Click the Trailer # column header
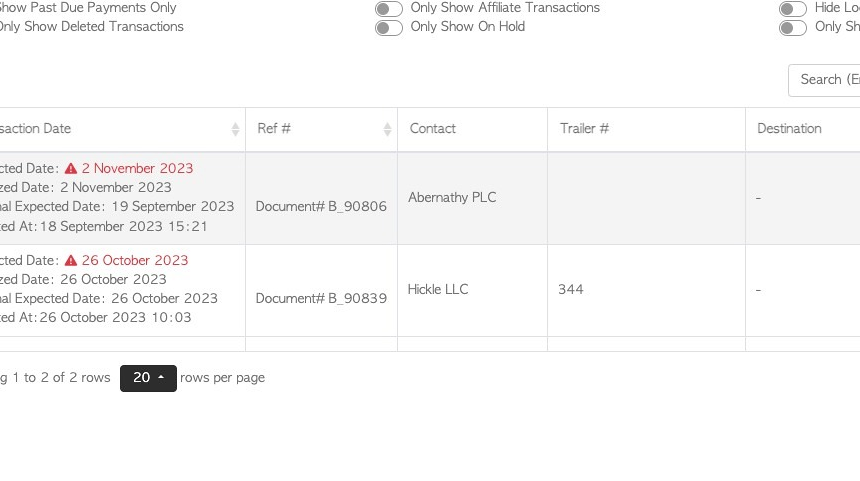 584,128
